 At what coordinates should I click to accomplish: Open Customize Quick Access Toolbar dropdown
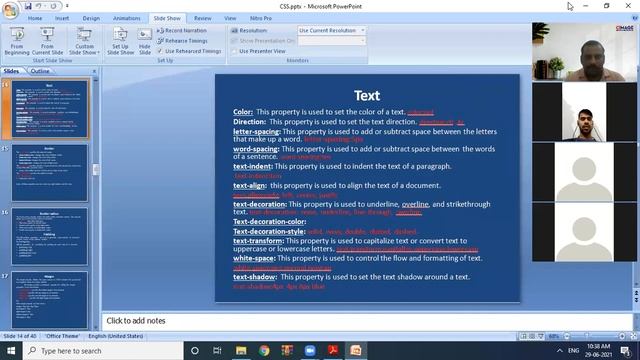67,6
